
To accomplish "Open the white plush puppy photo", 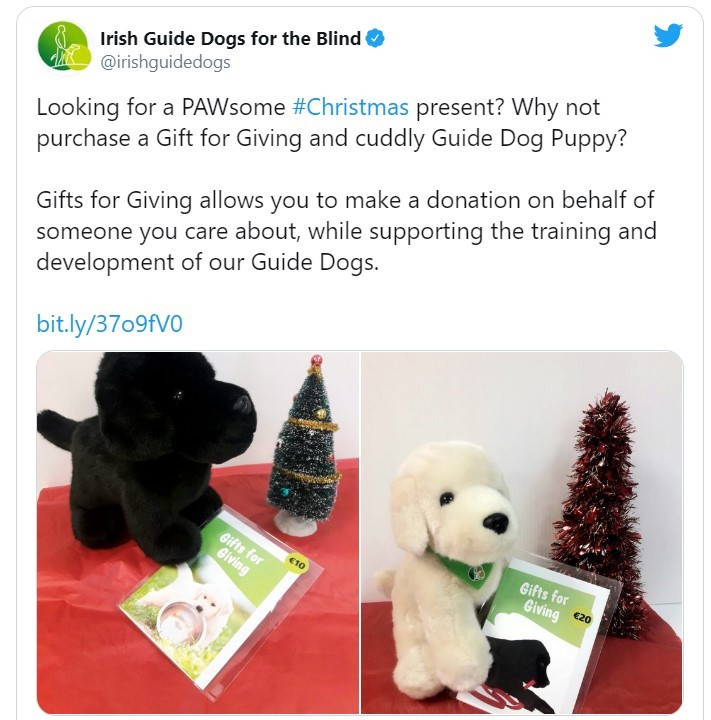I will 522,533.
